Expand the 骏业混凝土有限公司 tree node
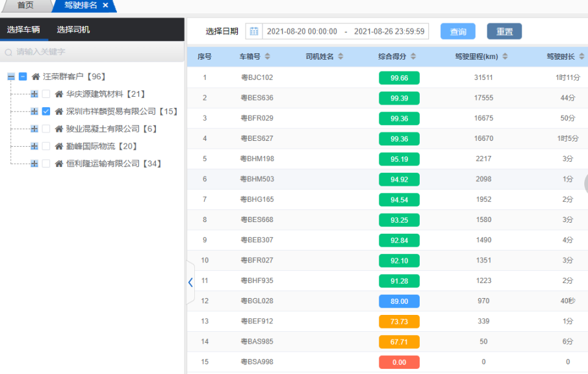Viewport: 588px width, 374px height. 34,129
